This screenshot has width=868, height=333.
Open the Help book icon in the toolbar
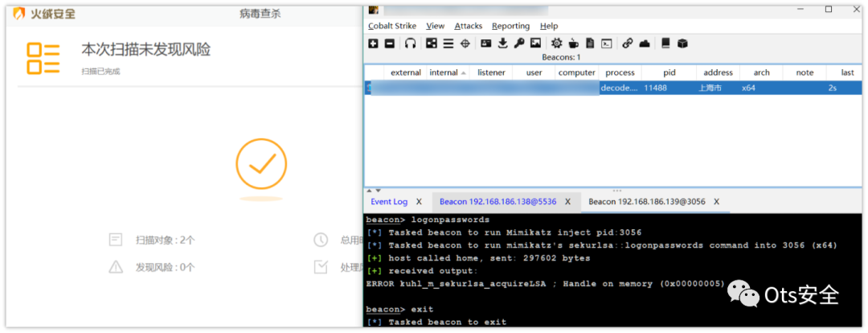665,43
